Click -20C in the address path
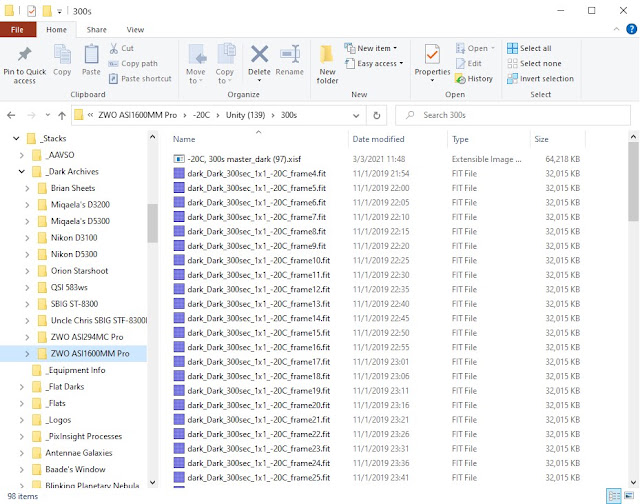The width and height of the screenshot is (640, 504). 201,115
